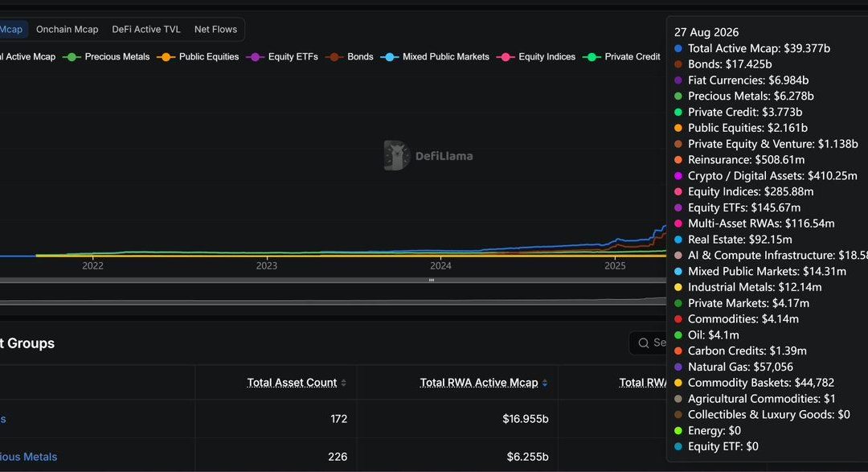
Task: Click 'Industrial Metals: $12.14m' tooltip row
Action: coord(748,287)
